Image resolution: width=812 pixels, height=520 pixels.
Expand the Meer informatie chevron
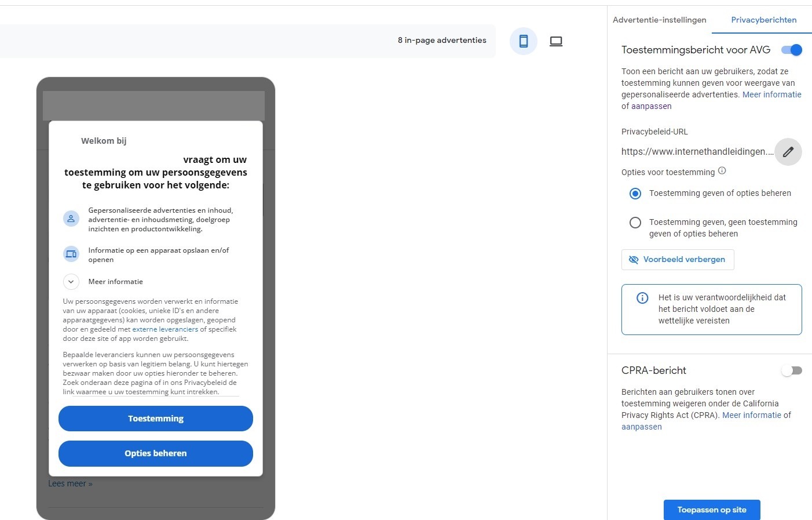71,282
